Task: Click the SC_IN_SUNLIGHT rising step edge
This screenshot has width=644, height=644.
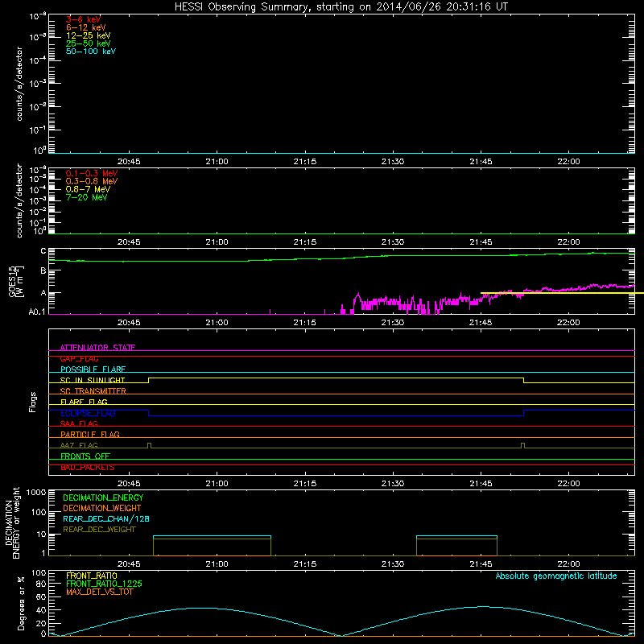Action: pyautogui.click(x=149, y=380)
